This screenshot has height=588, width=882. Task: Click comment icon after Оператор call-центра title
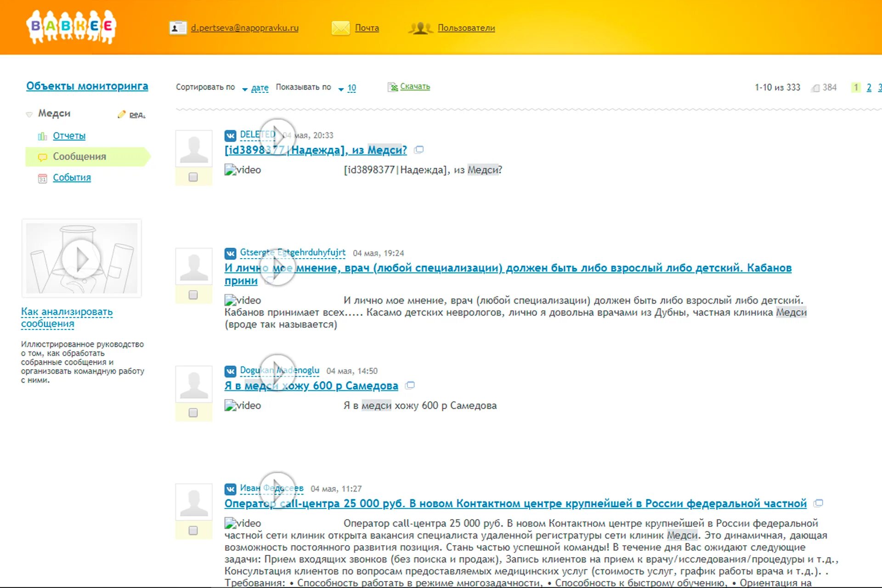[818, 503]
